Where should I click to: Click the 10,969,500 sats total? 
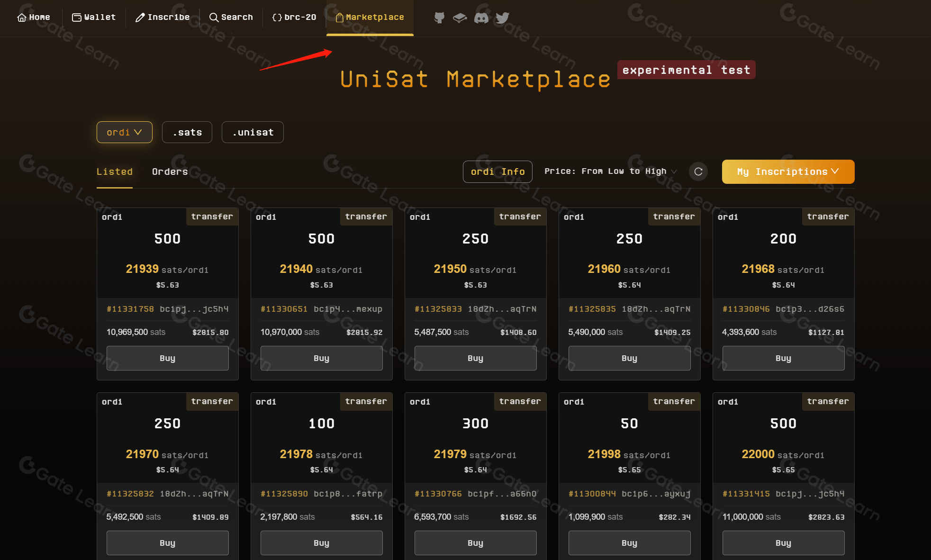(136, 332)
